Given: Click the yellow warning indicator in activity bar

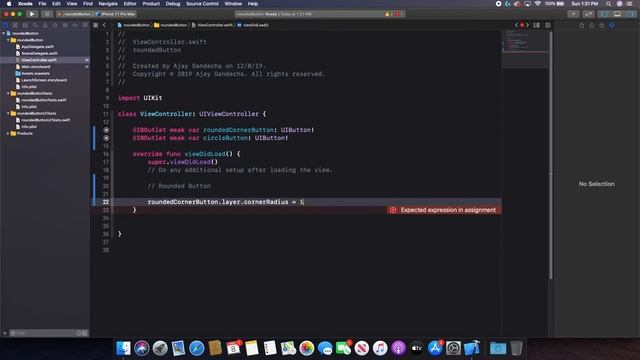Looking at the screenshot, I should (387, 14).
